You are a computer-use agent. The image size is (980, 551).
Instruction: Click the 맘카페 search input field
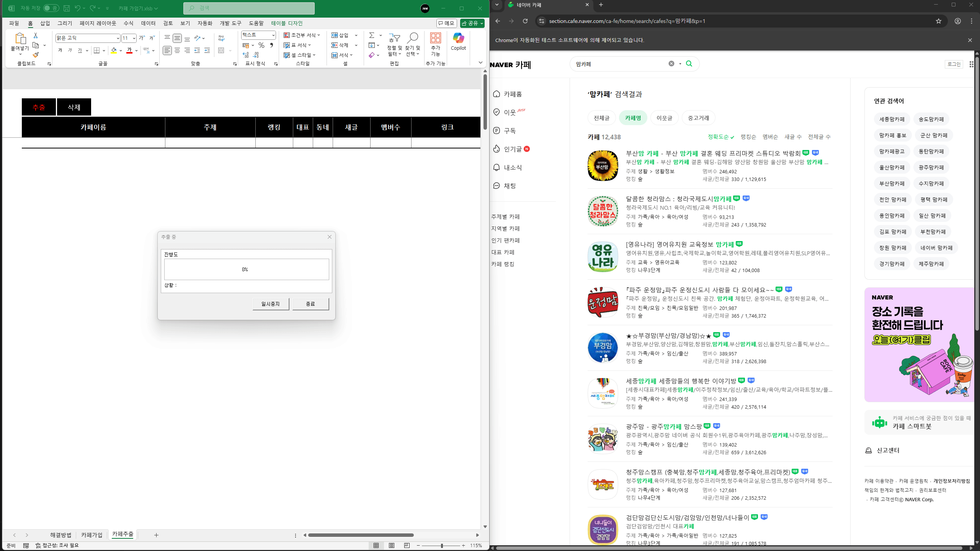pos(620,64)
